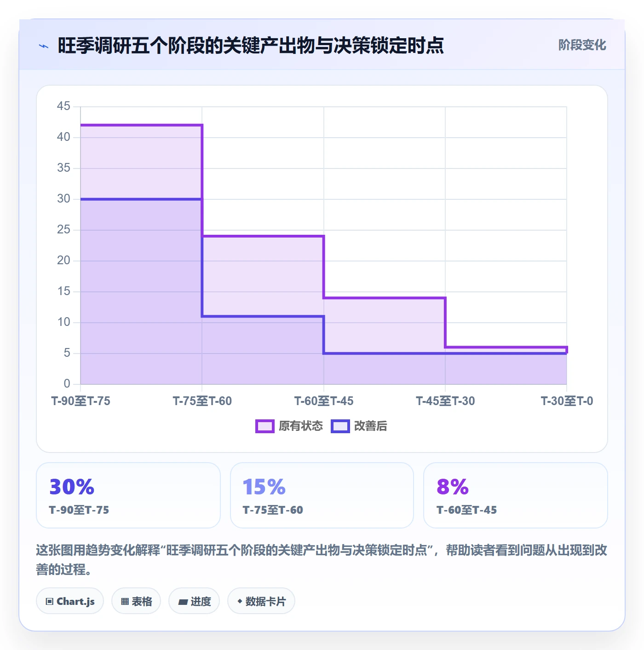Click the T-30至T-0 x-axis label
Viewport: 644px width, 650px height.
(x=567, y=401)
